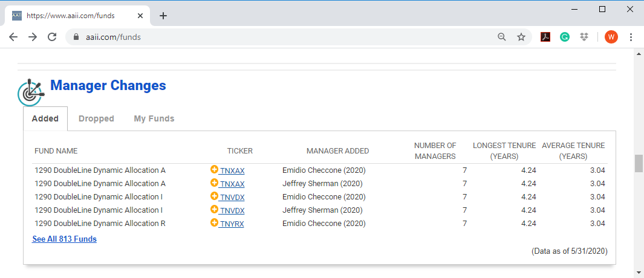Viewport: 644px width, 278px height.
Task: Open the TNYRX ticker link
Action: coord(232,224)
